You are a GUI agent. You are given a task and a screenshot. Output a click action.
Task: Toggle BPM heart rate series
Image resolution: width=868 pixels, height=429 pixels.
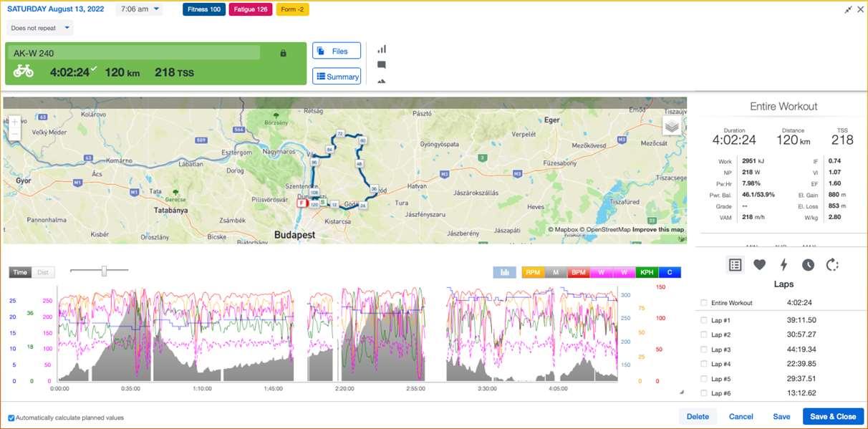pyautogui.click(x=579, y=272)
